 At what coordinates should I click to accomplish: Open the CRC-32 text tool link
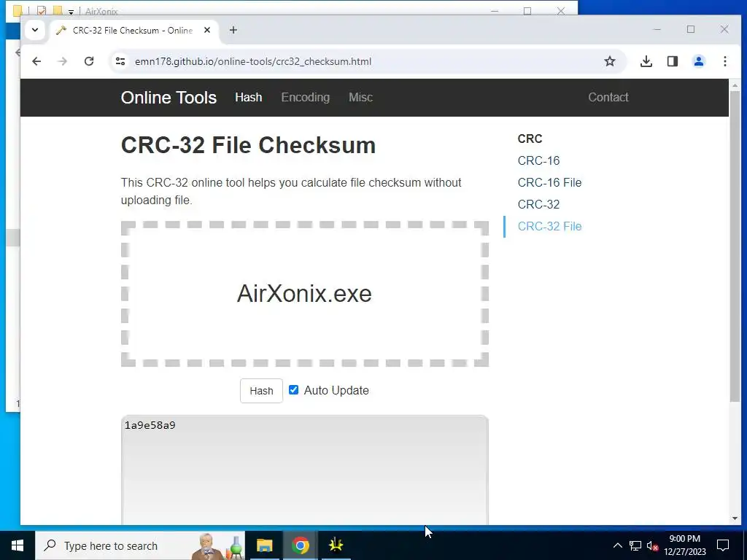click(539, 204)
